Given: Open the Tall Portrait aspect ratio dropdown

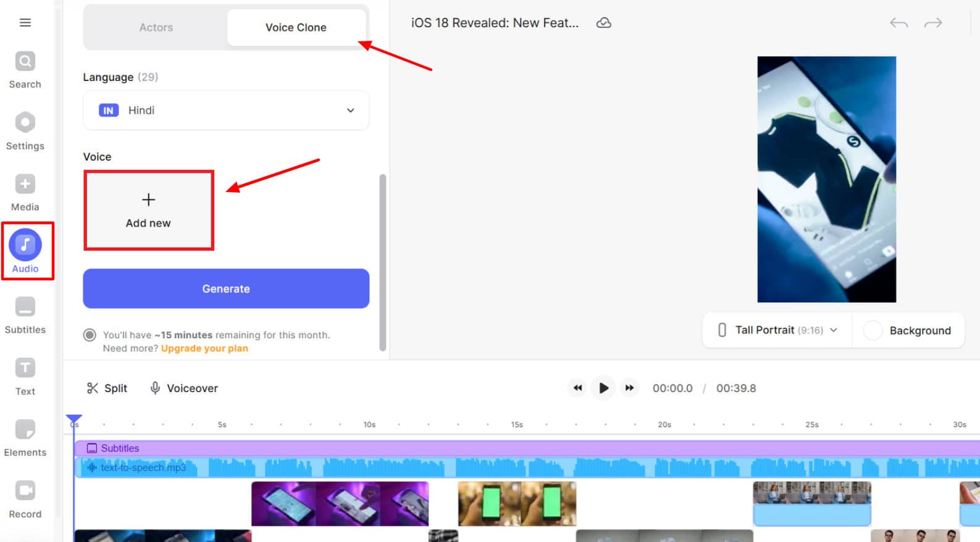Looking at the screenshot, I should 777,330.
